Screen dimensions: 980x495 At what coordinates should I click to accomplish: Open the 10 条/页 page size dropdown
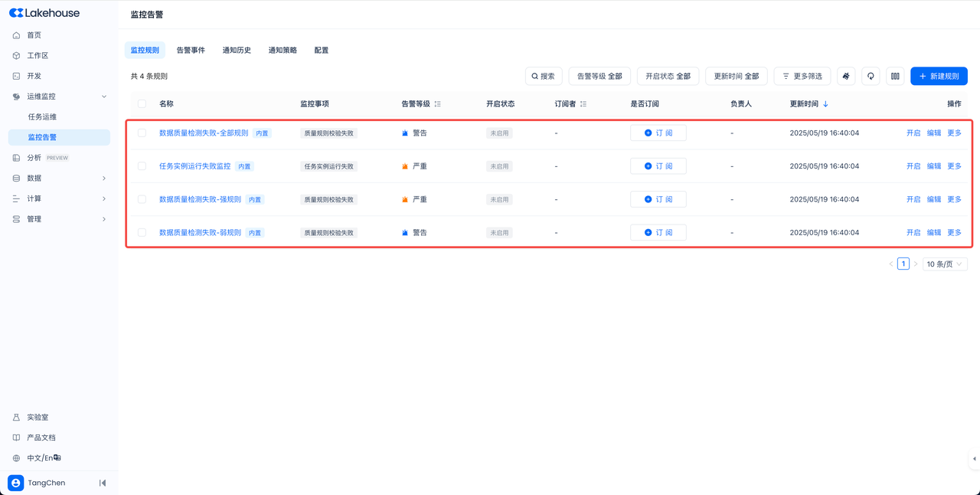(944, 264)
